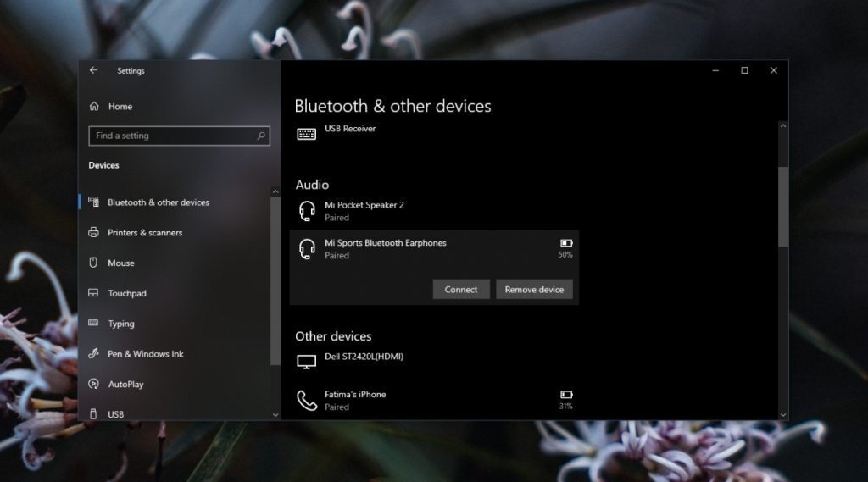Select the AutoPlay icon in sidebar
The width and height of the screenshot is (868, 482).
[93, 384]
